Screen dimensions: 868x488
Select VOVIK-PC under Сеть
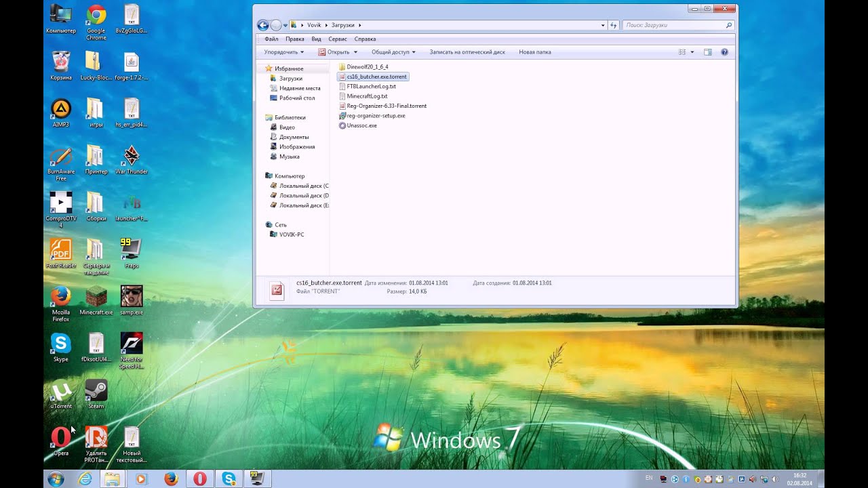[x=292, y=235]
